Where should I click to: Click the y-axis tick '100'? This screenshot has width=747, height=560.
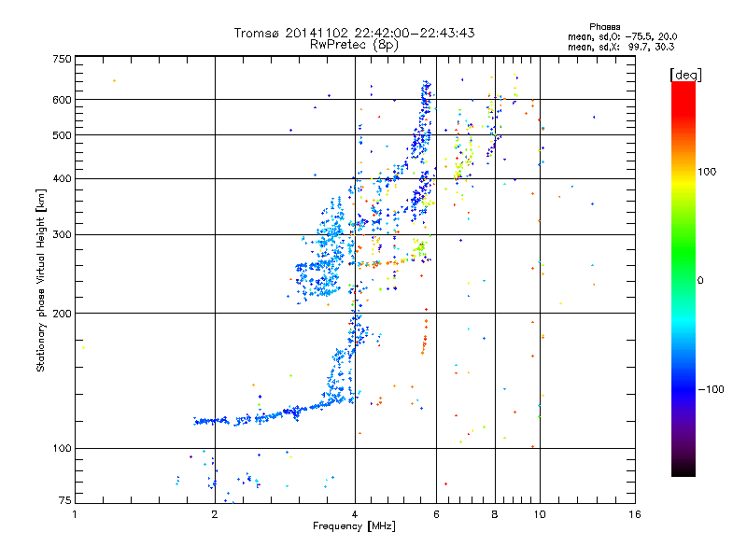pyautogui.click(x=62, y=449)
